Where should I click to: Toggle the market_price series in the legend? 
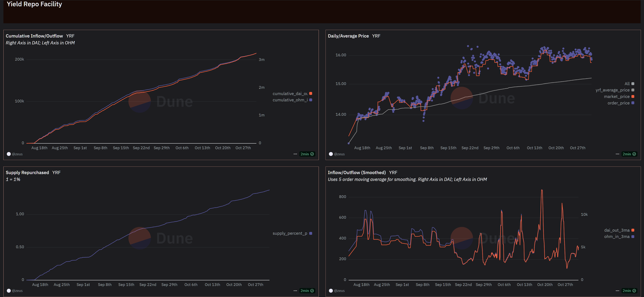point(617,97)
